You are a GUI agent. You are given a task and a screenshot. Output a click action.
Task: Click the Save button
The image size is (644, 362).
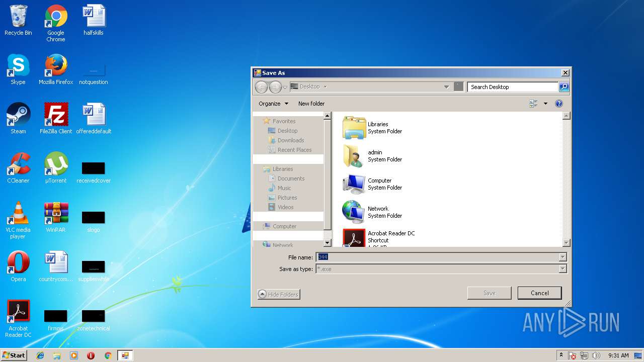point(489,293)
